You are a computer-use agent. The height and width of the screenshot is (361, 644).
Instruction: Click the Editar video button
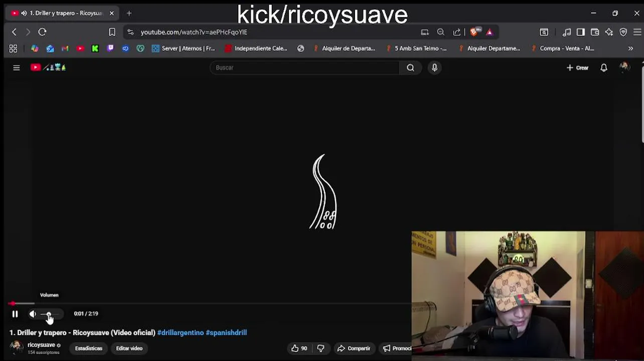(x=129, y=348)
